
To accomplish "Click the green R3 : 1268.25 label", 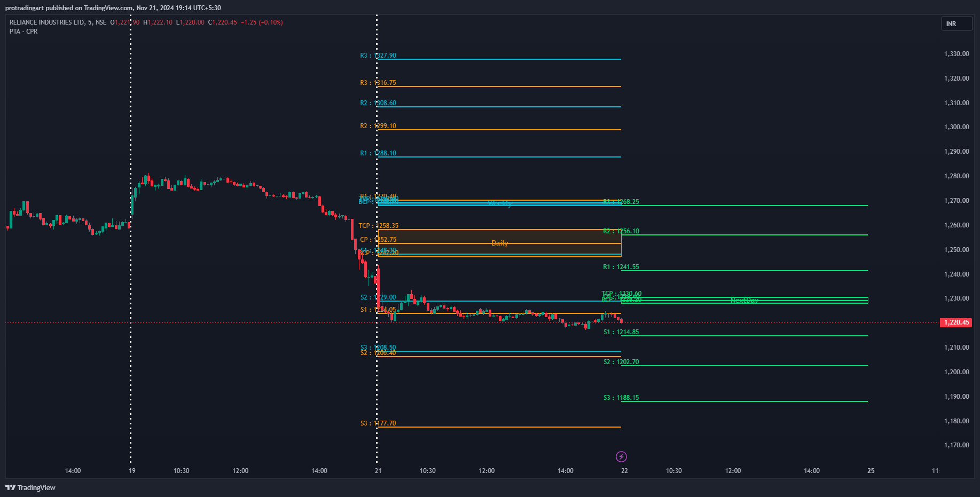I will (621, 202).
